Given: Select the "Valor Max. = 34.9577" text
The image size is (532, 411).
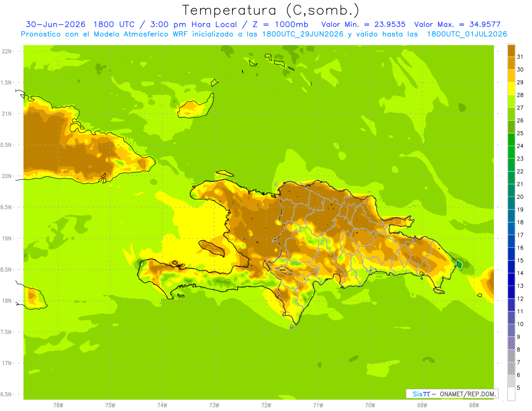Looking at the screenshot, I should pyautogui.click(x=458, y=24).
